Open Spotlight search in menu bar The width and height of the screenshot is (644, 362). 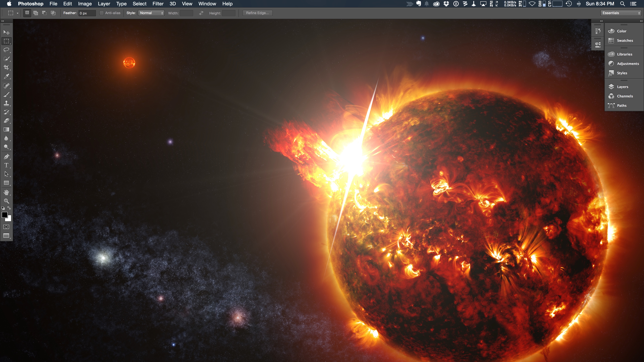coord(623,4)
